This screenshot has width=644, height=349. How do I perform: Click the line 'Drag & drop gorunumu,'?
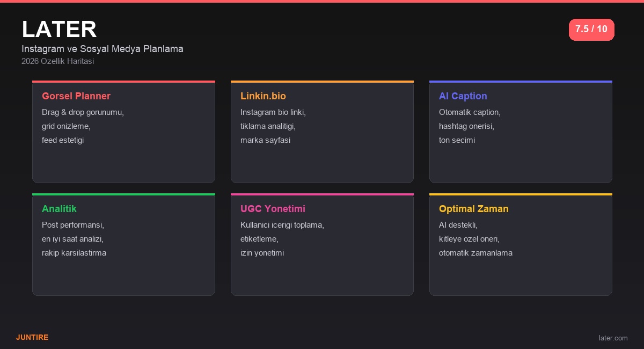[x=83, y=112]
